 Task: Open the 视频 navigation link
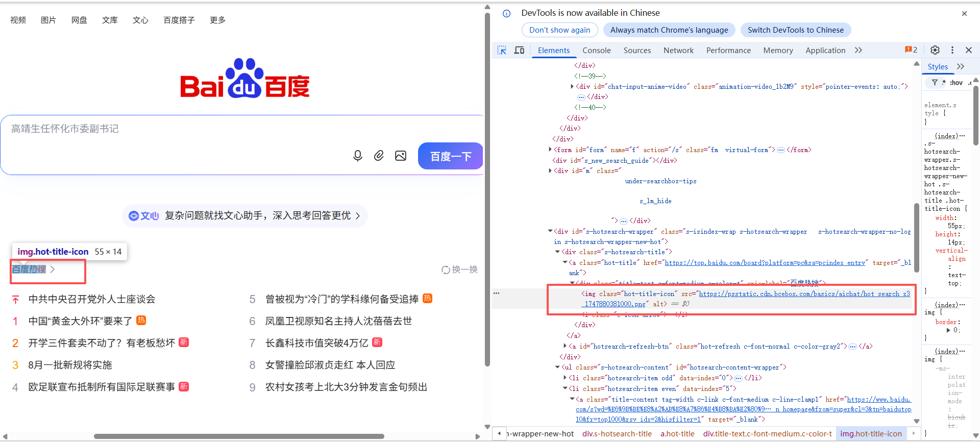click(18, 20)
